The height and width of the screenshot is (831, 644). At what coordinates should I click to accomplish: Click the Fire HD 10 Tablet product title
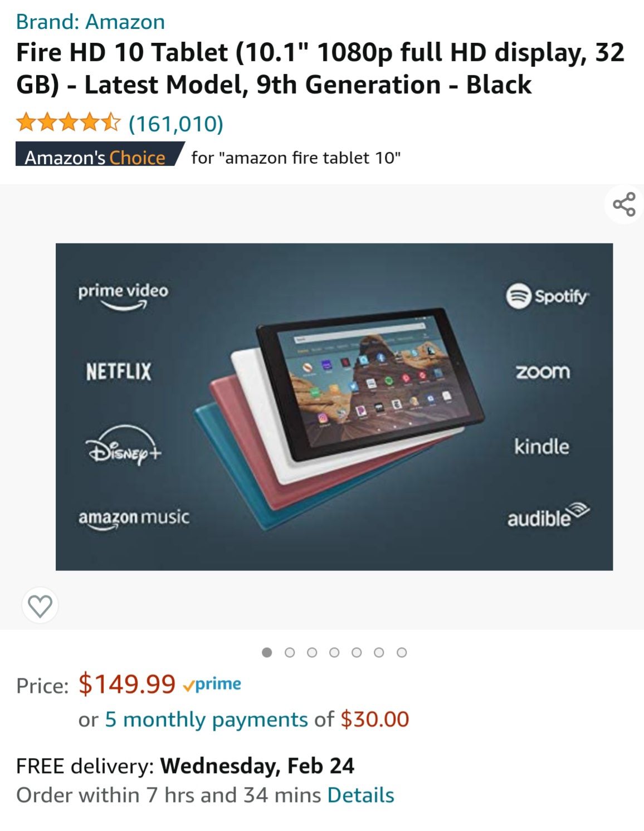(x=320, y=69)
